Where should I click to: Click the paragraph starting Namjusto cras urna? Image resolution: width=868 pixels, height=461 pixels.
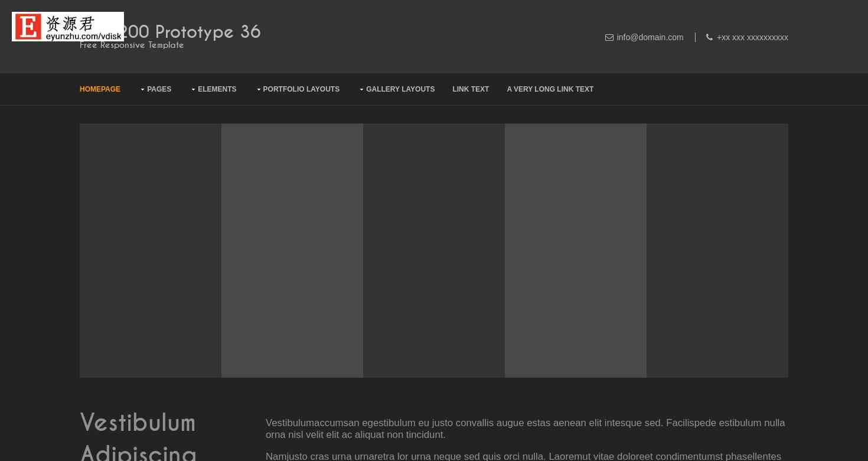(x=523, y=456)
